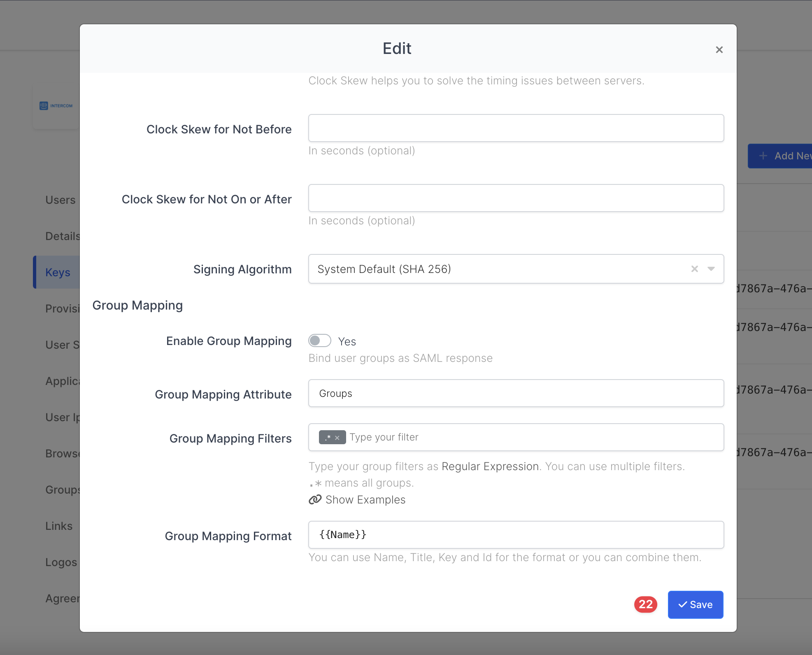Image resolution: width=812 pixels, height=655 pixels.
Task: Close the Edit dialog with X icon
Action: click(x=719, y=50)
